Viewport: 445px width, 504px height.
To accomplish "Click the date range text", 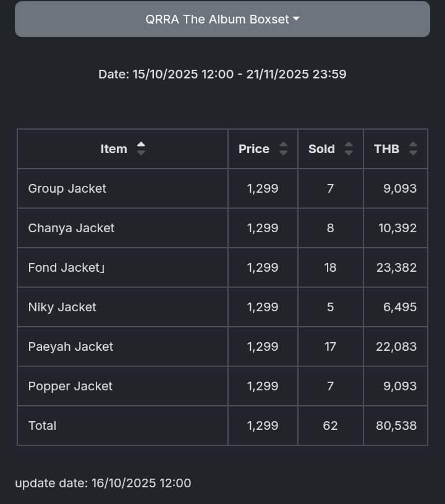I will pyautogui.click(x=222, y=74).
